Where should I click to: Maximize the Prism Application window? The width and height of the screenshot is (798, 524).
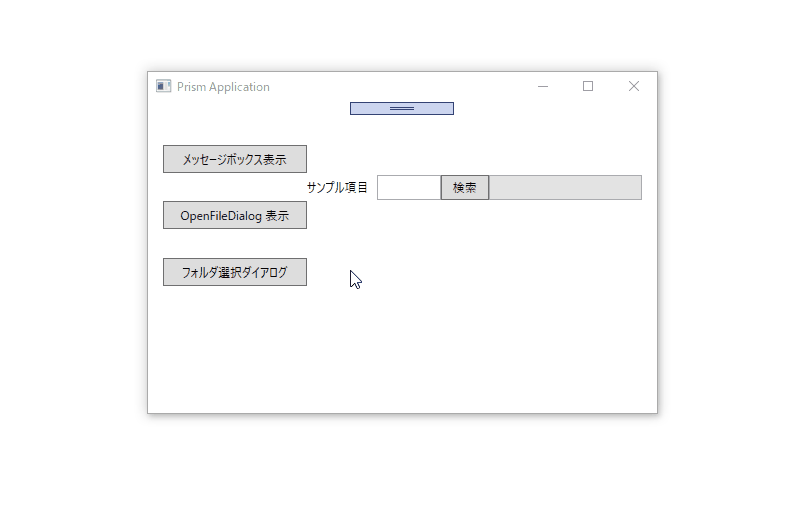pyautogui.click(x=588, y=86)
